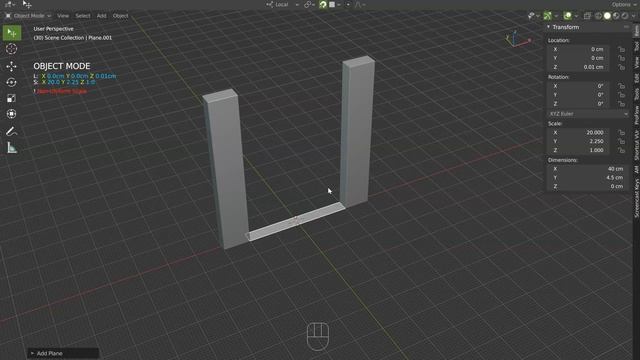
Task: Switch to solid shading mode
Action: pos(607,16)
